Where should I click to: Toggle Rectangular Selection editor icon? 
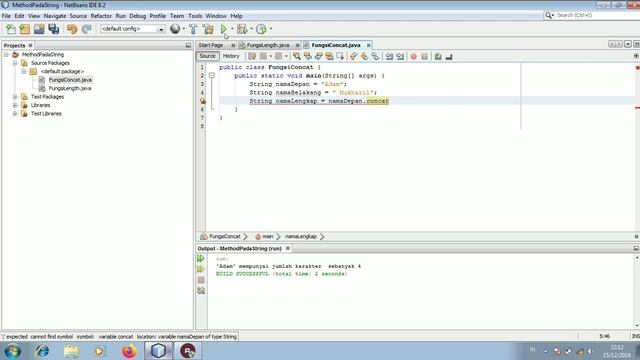340,56
